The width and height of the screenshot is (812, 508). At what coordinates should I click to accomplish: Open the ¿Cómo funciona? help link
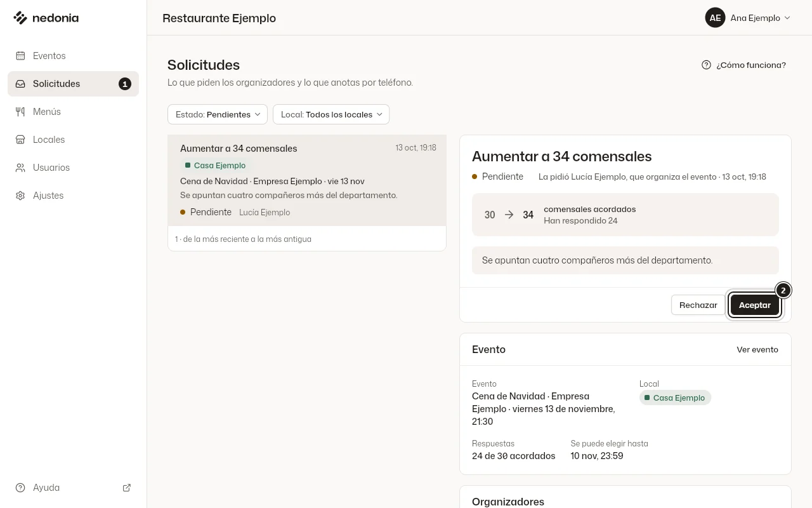coord(743,65)
